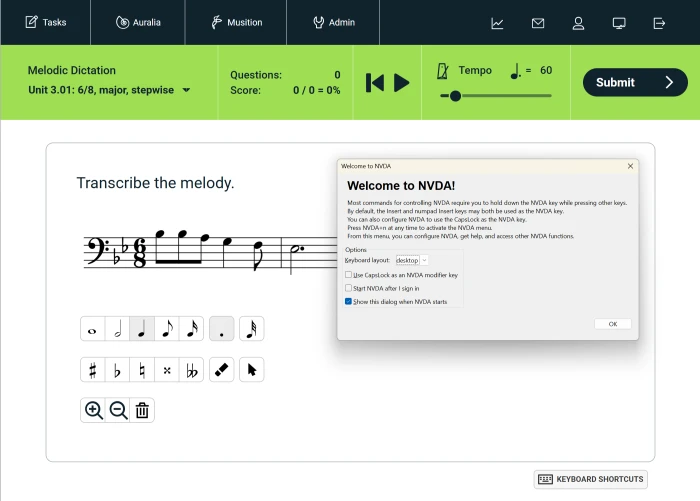Open the Auralia menu
This screenshot has height=501, width=700.
point(137,22)
